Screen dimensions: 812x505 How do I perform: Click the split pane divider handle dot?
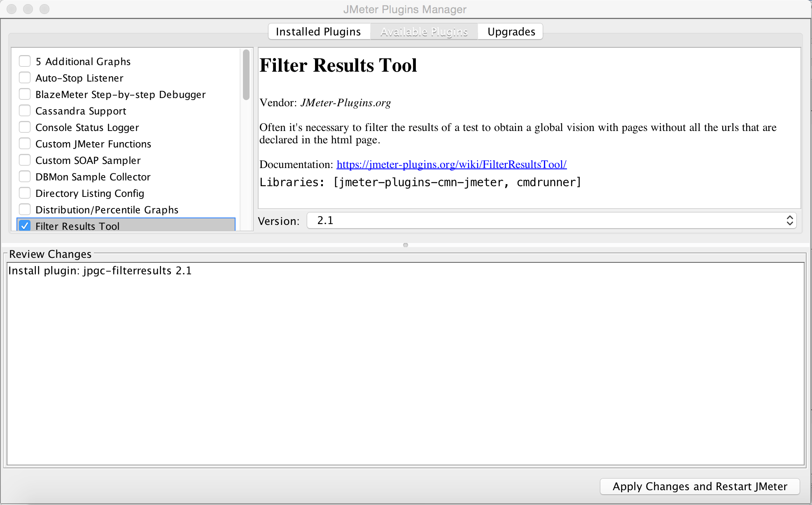click(406, 245)
